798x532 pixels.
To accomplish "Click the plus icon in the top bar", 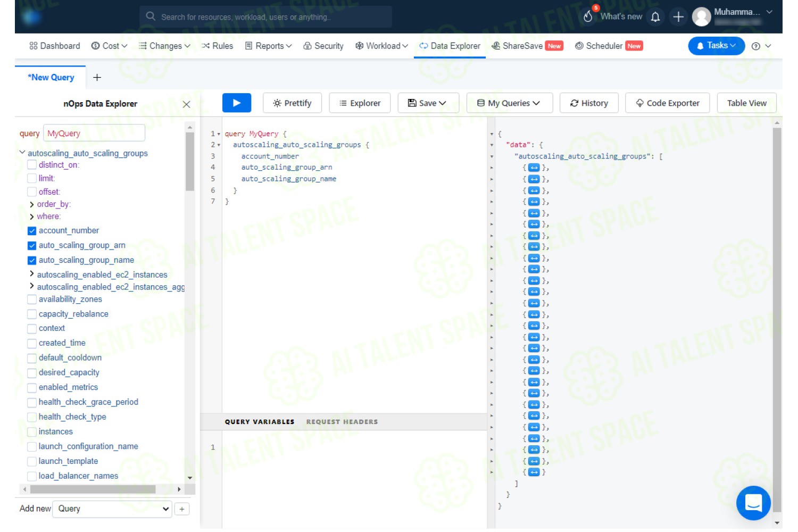I will (x=678, y=17).
